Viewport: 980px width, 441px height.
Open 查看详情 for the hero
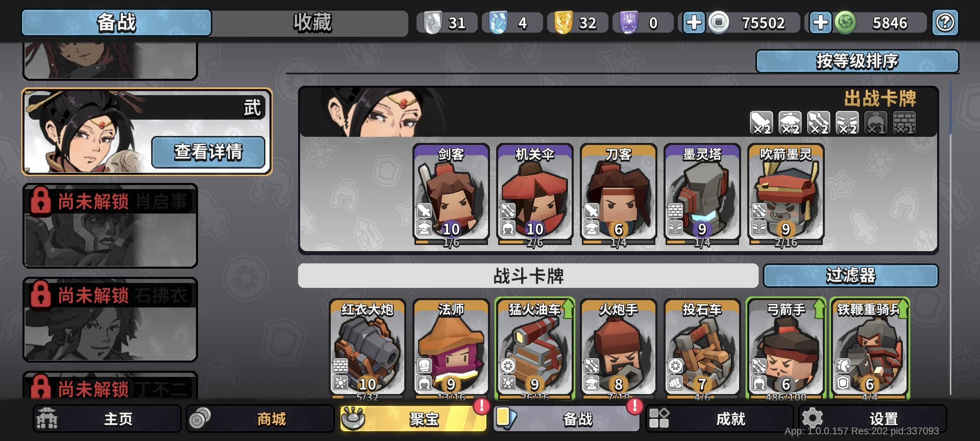208,152
